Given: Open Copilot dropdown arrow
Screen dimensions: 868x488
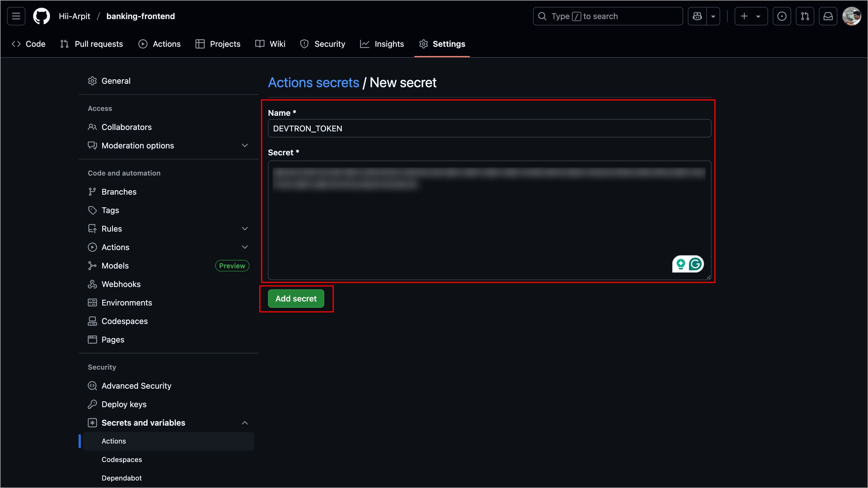Looking at the screenshot, I should [713, 16].
